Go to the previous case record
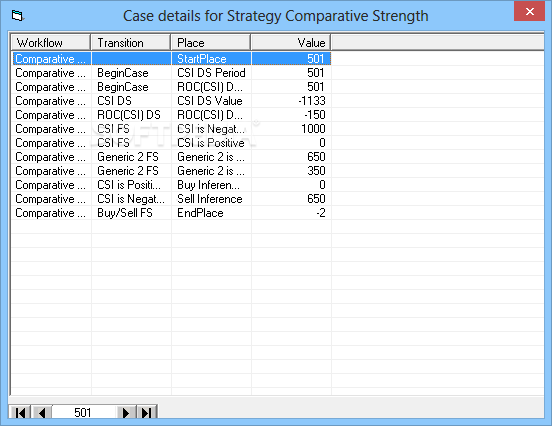This screenshot has height=426, width=552. click(42, 412)
